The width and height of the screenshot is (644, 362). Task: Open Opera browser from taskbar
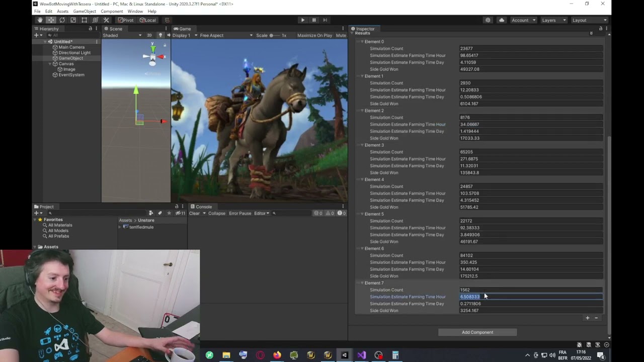[260, 355]
